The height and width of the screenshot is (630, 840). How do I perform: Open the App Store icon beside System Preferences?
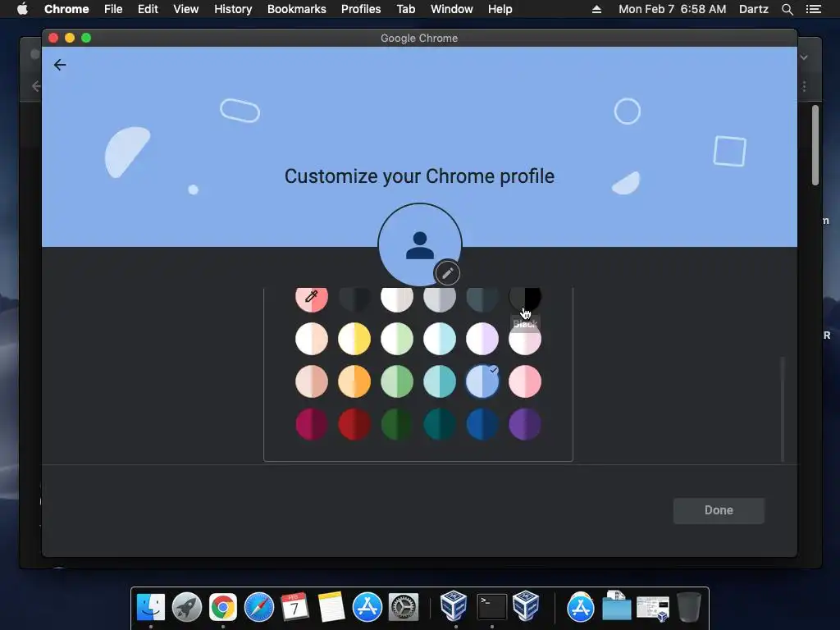[x=367, y=607]
